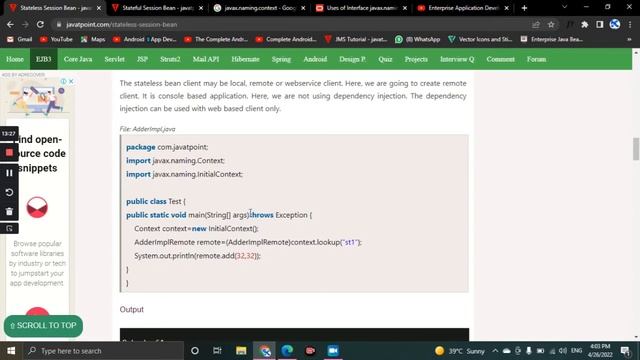
Task: Open the Vector Icons bookmark
Action: coord(480,39)
